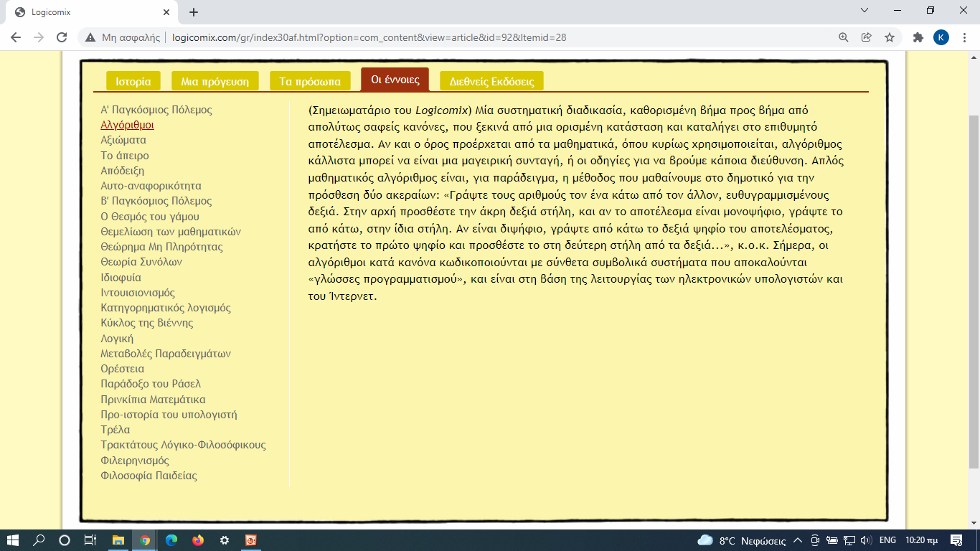Open the Διεθνείς Εκδόσεις tab
The height and width of the screenshot is (551, 980).
[491, 81]
